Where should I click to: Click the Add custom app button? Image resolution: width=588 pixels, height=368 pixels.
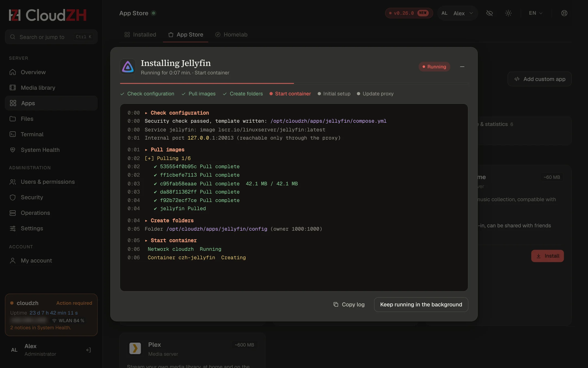(540, 79)
